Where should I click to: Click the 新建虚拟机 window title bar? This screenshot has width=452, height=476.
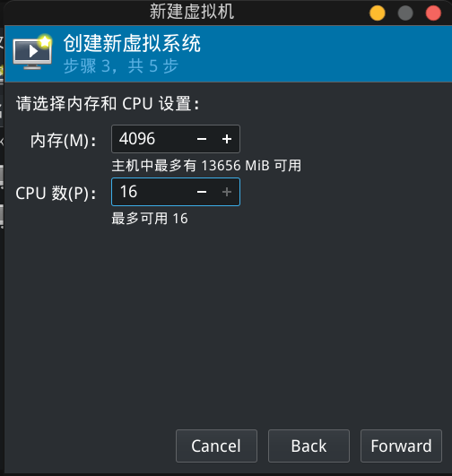click(192, 13)
